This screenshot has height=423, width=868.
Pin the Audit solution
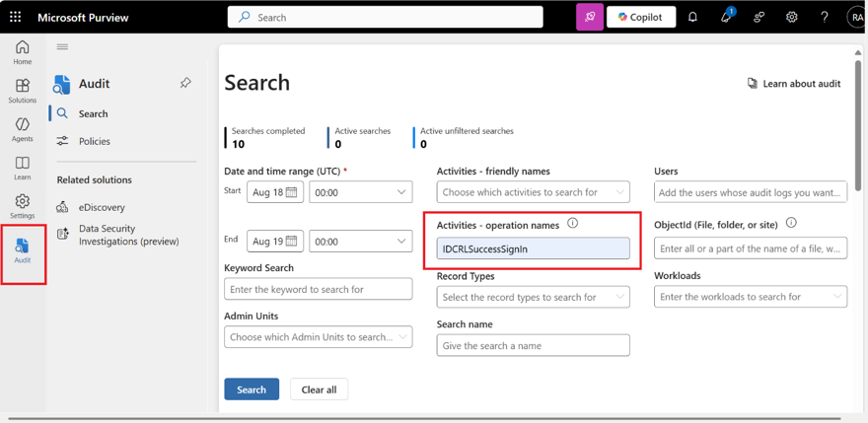185,84
